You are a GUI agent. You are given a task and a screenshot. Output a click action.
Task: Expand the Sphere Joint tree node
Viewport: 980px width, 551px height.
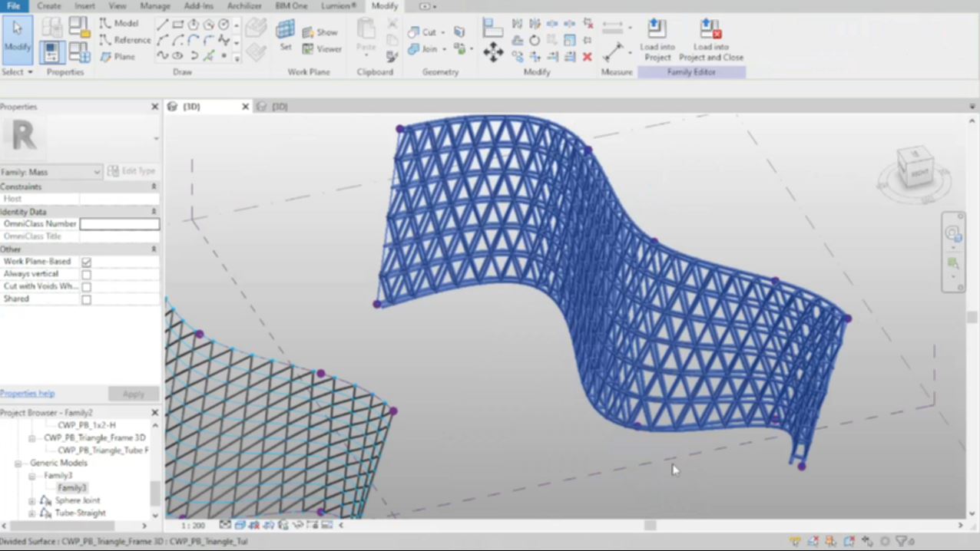pos(31,501)
